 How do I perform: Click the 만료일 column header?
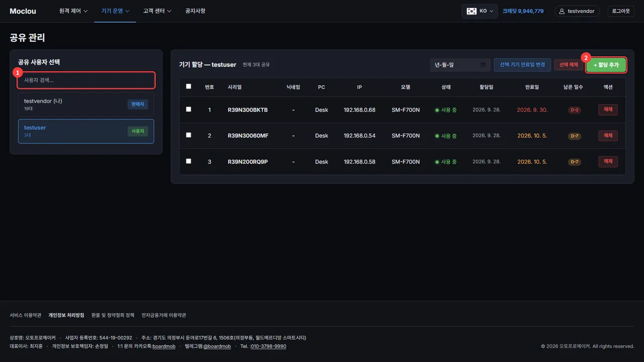532,87
